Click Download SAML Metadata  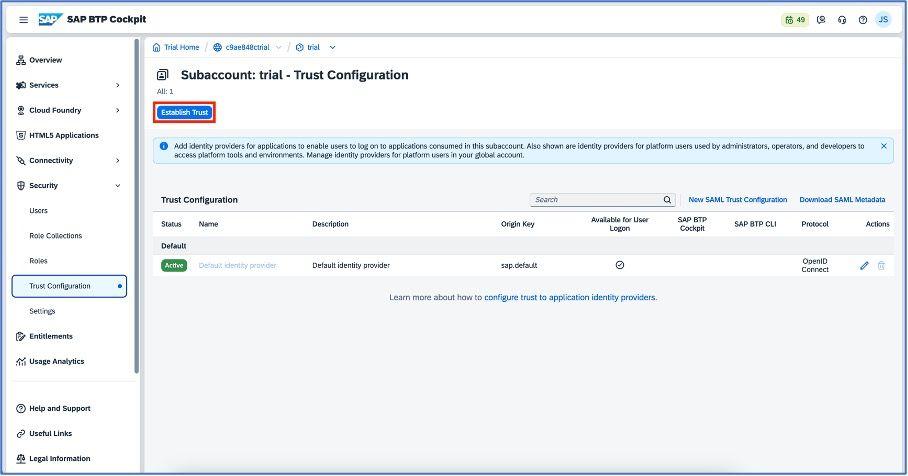(842, 200)
